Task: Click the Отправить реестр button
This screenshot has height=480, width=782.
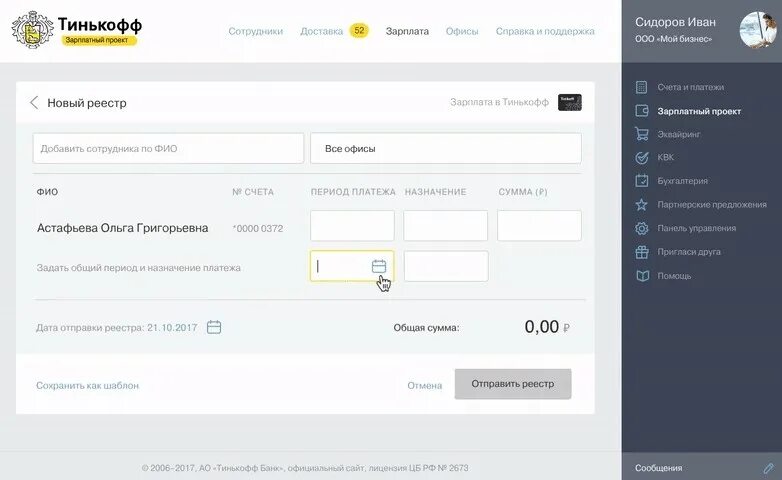Action: point(513,384)
